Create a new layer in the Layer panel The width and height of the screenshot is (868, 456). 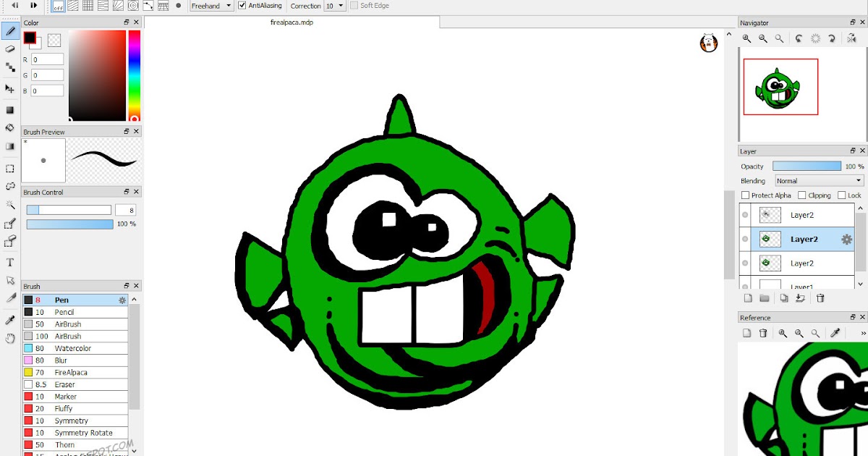(x=749, y=298)
